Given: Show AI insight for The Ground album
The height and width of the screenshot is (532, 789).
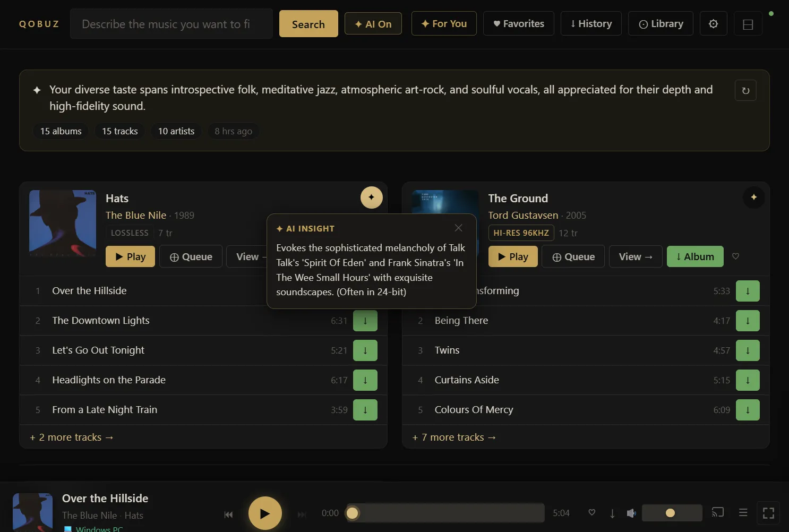Looking at the screenshot, I should [753, 198].
